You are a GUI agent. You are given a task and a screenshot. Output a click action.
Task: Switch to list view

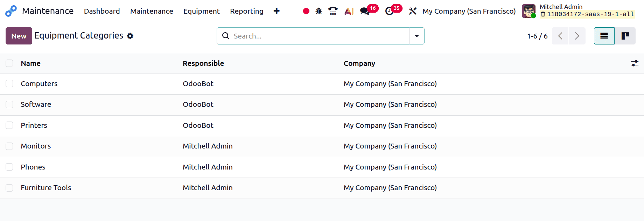(604, 36)
